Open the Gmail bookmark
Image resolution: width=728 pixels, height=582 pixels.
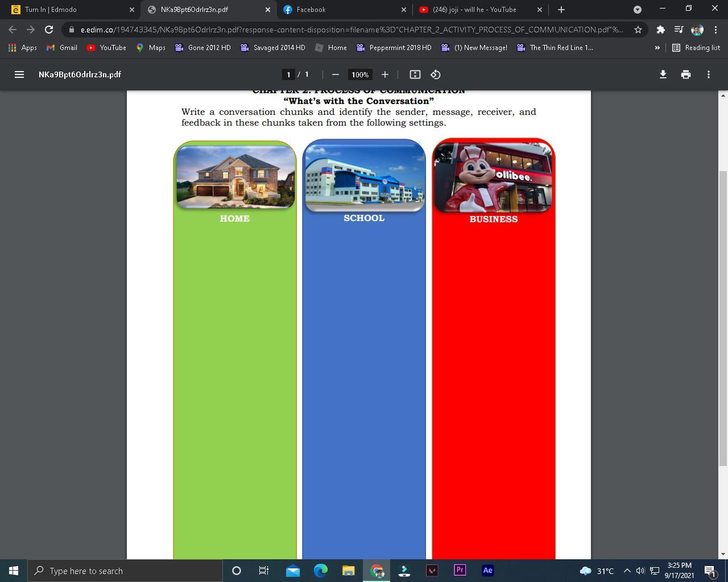click(62, 48)
